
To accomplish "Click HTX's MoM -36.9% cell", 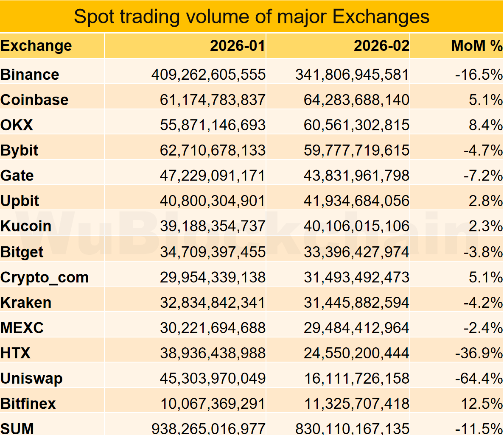I will [x=479, y=353].
